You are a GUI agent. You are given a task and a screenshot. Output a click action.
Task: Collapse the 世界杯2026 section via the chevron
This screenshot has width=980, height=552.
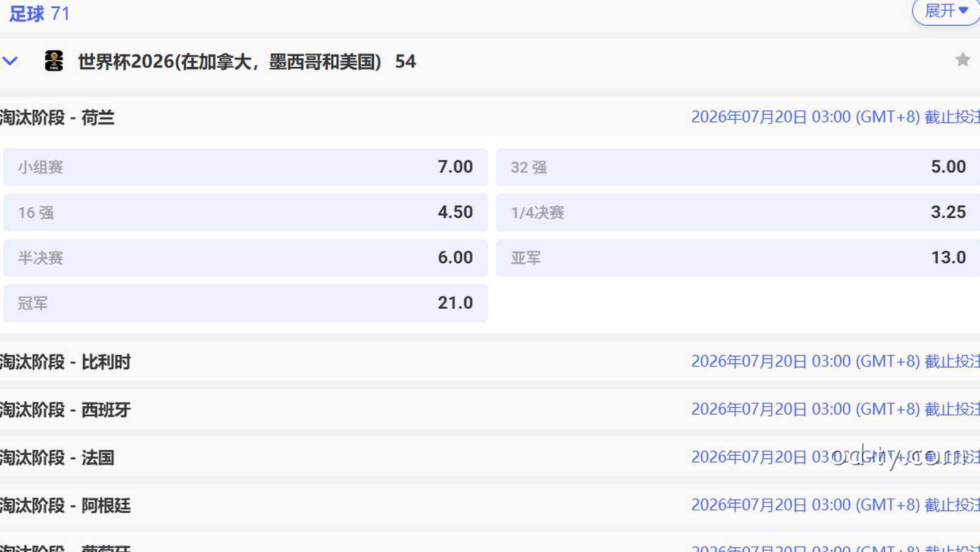click(x=10, y=61)
